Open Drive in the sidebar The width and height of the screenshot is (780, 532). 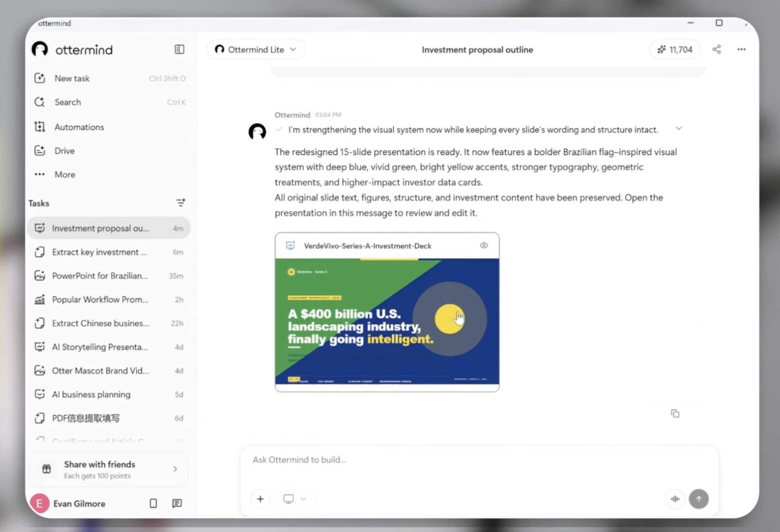tap(109, 151)
